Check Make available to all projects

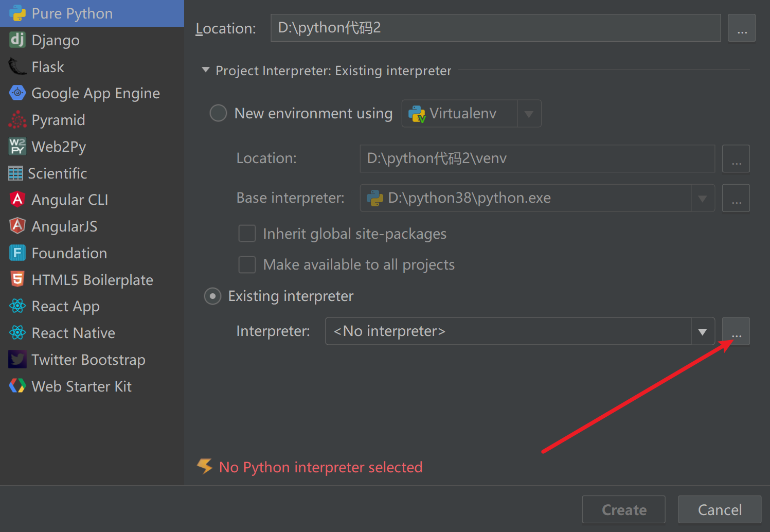tap(247, 264)
